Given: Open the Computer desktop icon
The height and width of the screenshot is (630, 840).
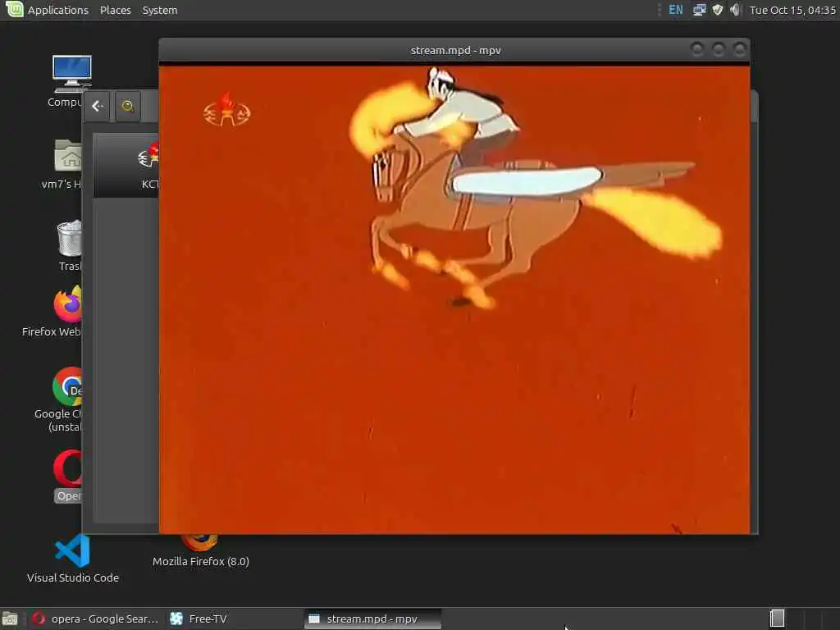Looking at the screenshot, I should 72,73.
